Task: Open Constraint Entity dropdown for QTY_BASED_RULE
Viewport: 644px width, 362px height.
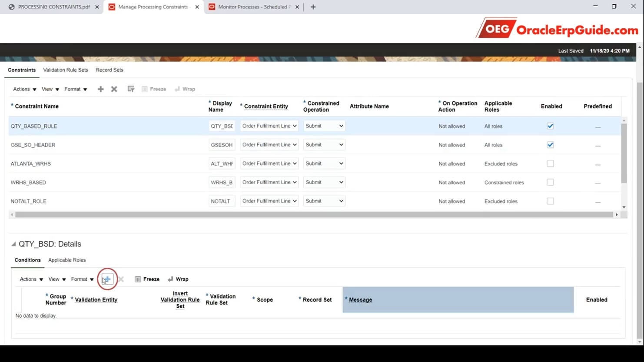Action: coord(269,126)
